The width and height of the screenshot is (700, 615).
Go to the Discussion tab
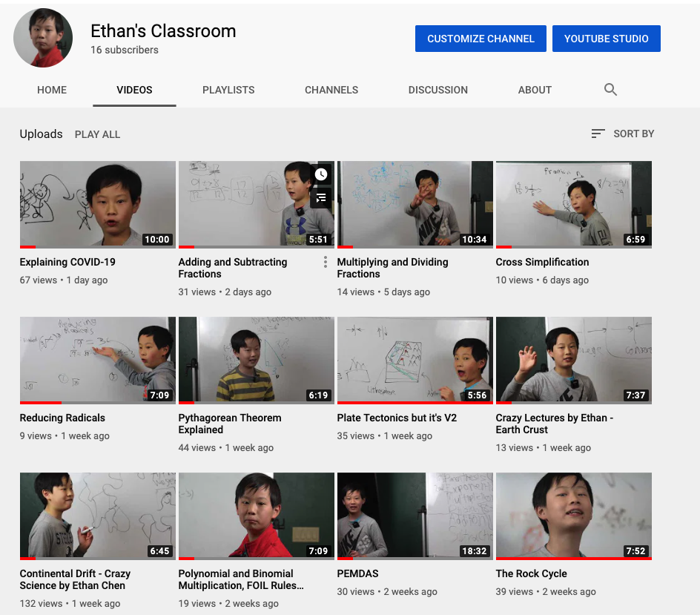click(437, 90)
